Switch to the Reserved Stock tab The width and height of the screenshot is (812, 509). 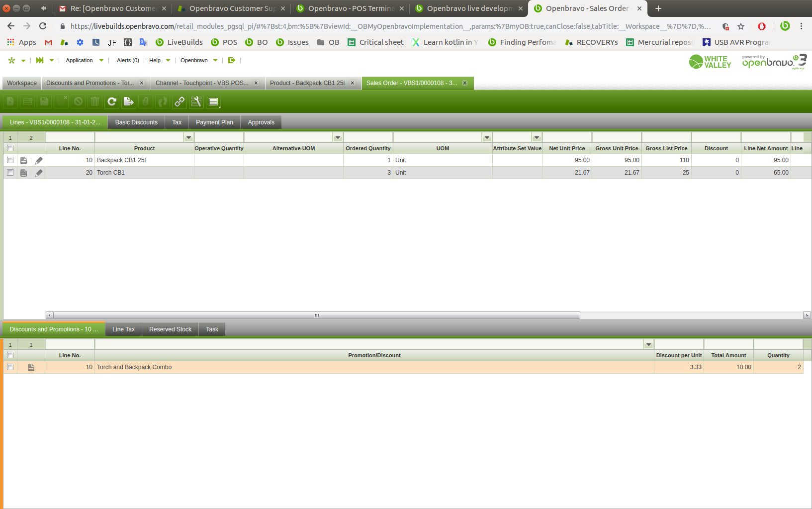[170, 329]
